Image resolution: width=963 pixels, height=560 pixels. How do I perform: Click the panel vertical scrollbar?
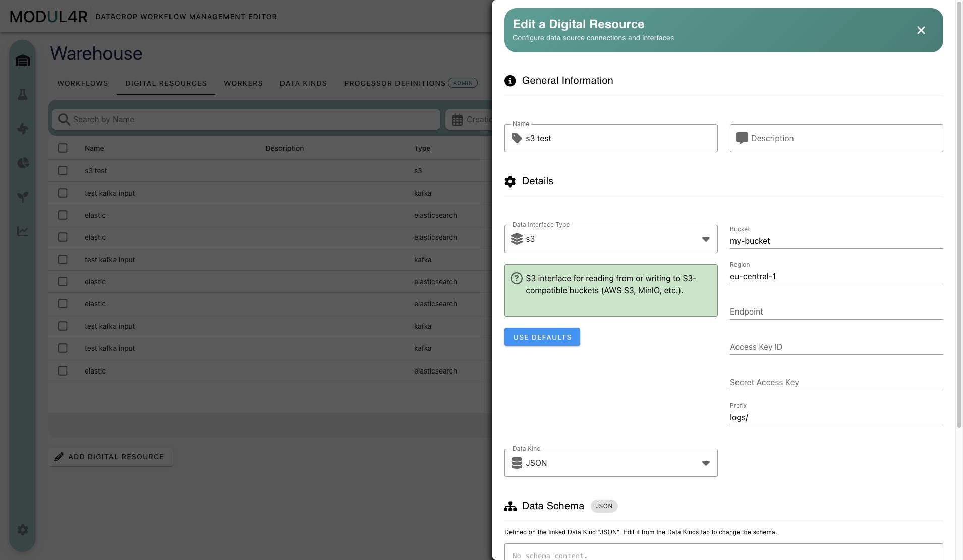[959, 214]
